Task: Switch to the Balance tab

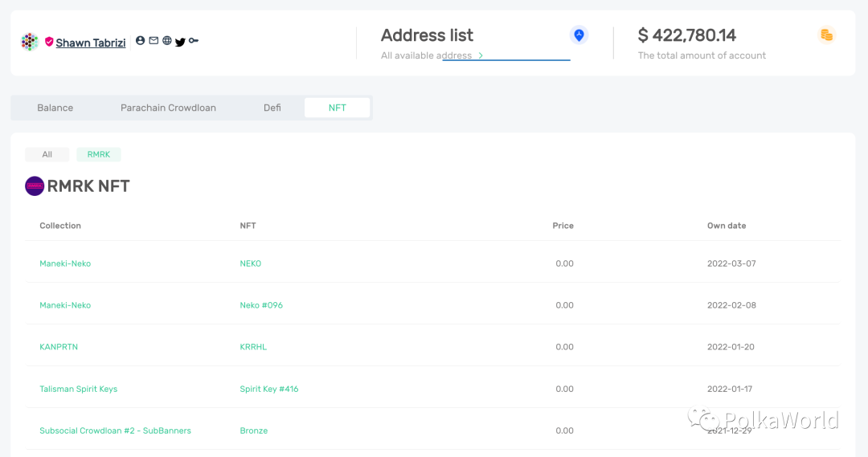Action: point(55,108)
